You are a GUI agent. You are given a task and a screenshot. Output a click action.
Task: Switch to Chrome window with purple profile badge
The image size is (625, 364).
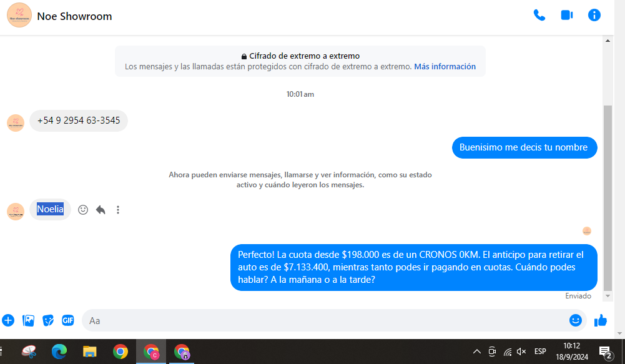coord(182,352)
